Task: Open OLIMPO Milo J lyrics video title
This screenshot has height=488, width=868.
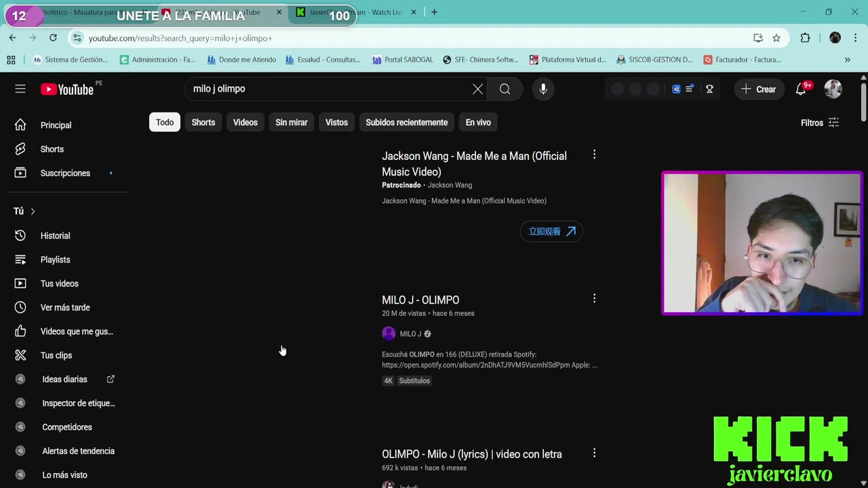Action: (472, 454)
